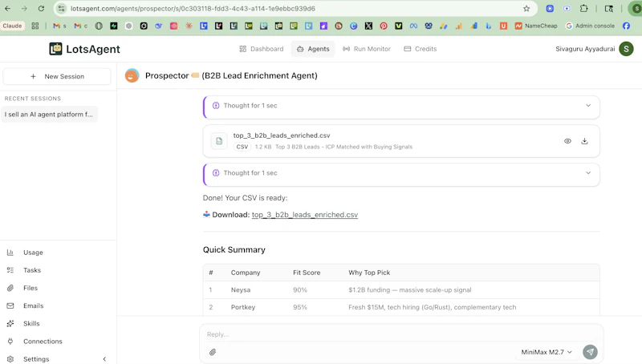Click the Fit Score column header

pyautogui.click(x=307, y=273)
